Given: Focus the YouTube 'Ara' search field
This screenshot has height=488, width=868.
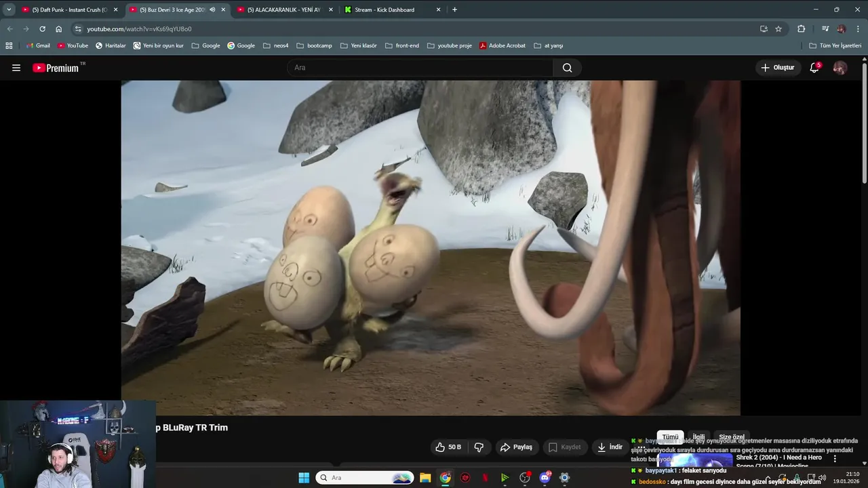Looking at the screenshot, I should tap(420, 68).
